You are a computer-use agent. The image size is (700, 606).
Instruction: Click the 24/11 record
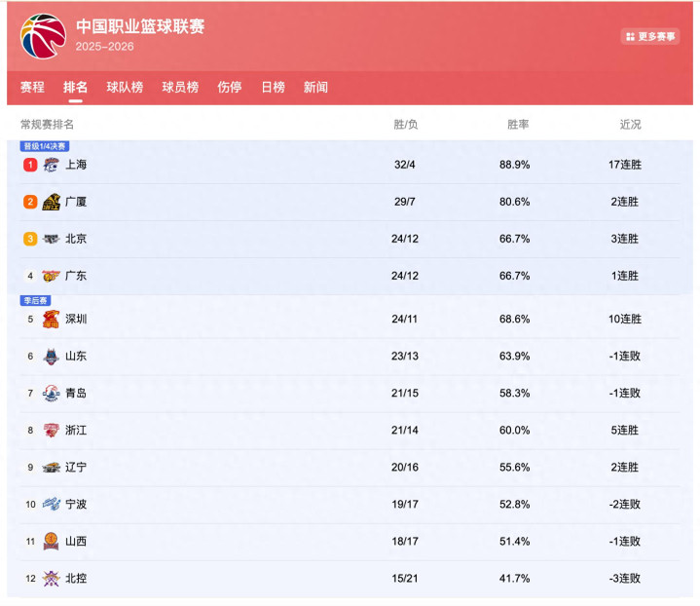[x=404, y=320]
